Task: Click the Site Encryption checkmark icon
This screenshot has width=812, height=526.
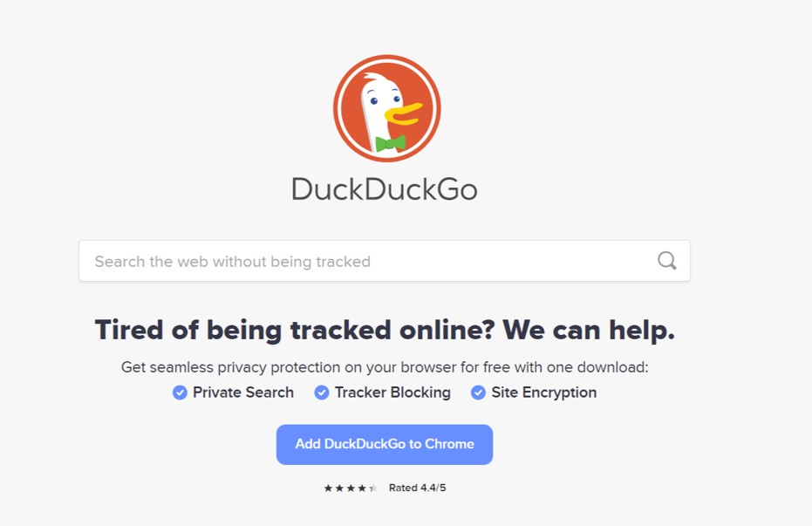Action: (x=478, y=393)
